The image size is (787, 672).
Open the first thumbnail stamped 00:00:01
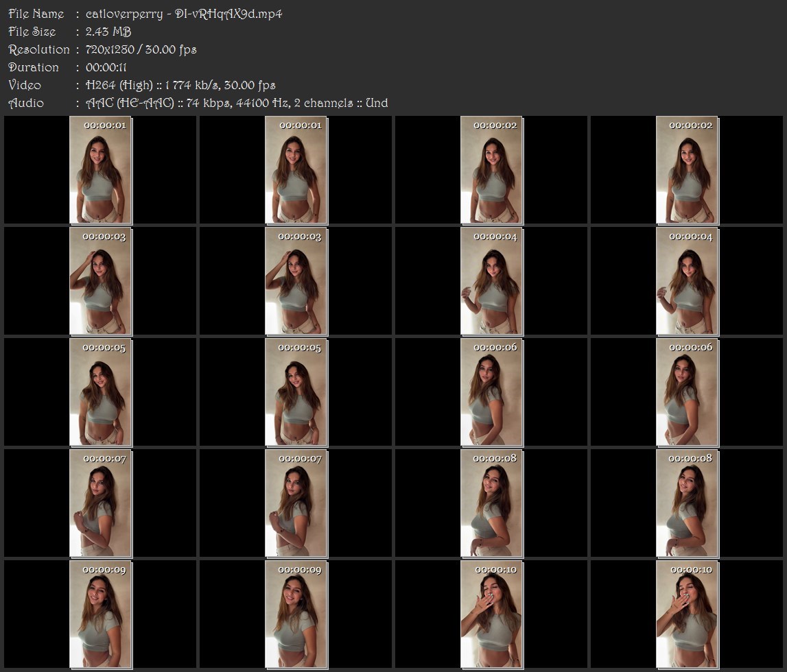(100, 170)
